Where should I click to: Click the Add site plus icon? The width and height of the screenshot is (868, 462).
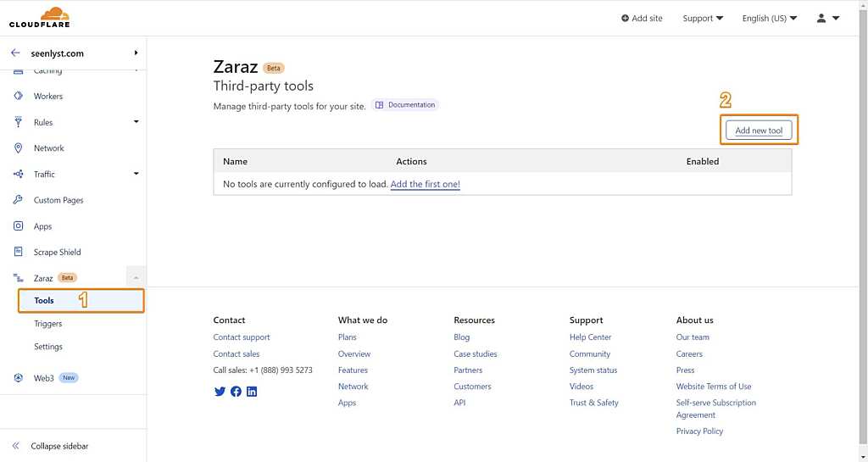[625, 19]
